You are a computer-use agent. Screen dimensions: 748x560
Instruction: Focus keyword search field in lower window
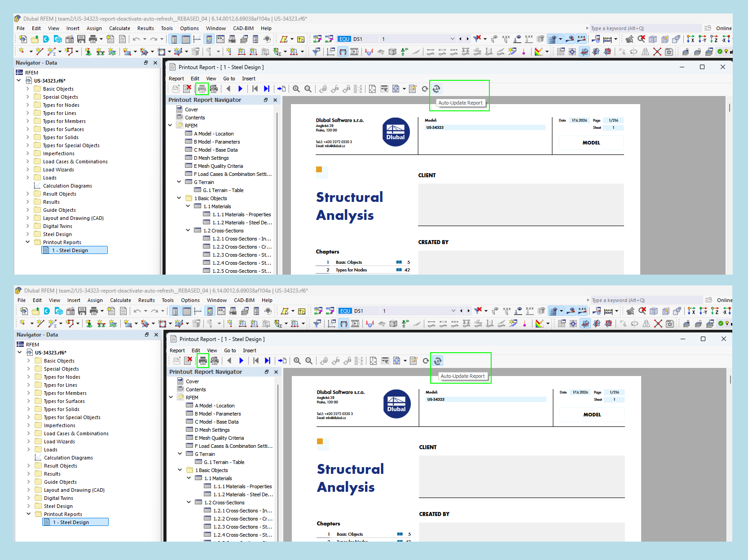pos(647,300)
